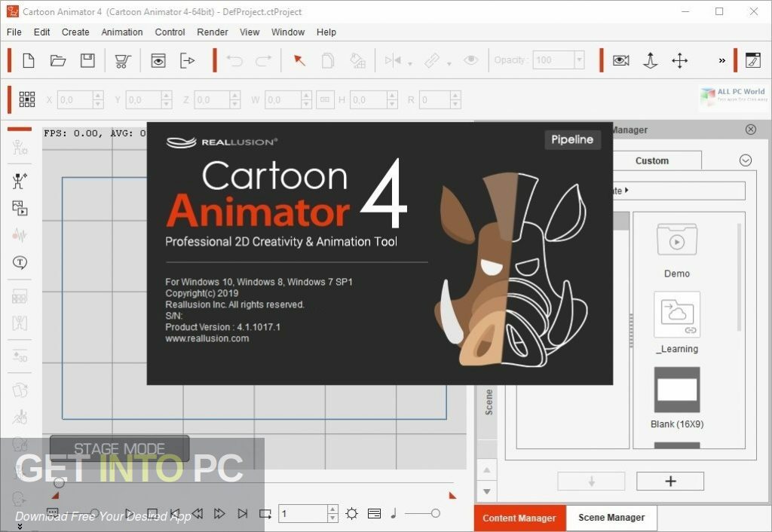Open the Render menu
The height and width of the screenshot is (532, 772).
tap(212, 32)
